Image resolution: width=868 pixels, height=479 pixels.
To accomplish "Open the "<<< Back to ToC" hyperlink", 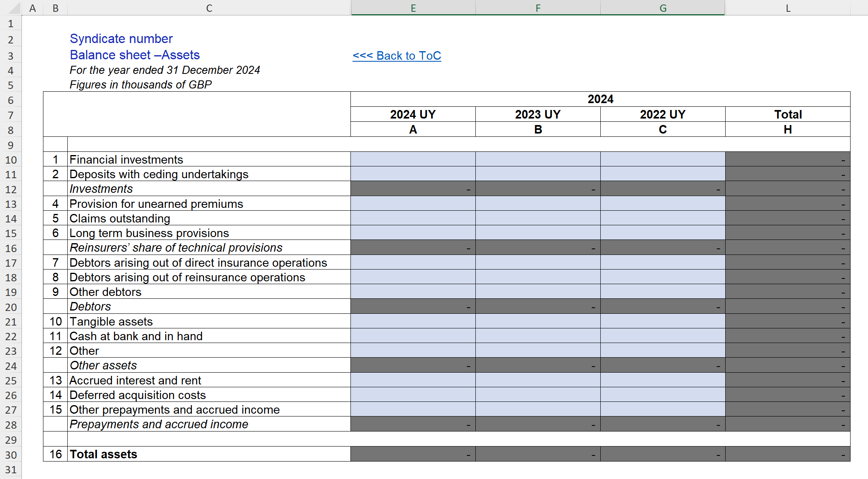I will [396, 56].
